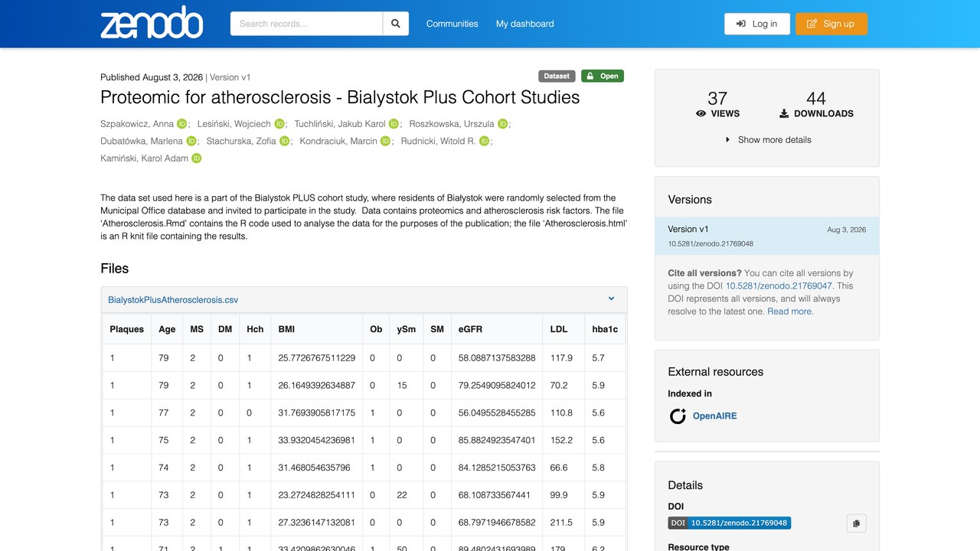Open the OpenAIRE link
This screenshot has height=551, width=980.
coord(715,416)
